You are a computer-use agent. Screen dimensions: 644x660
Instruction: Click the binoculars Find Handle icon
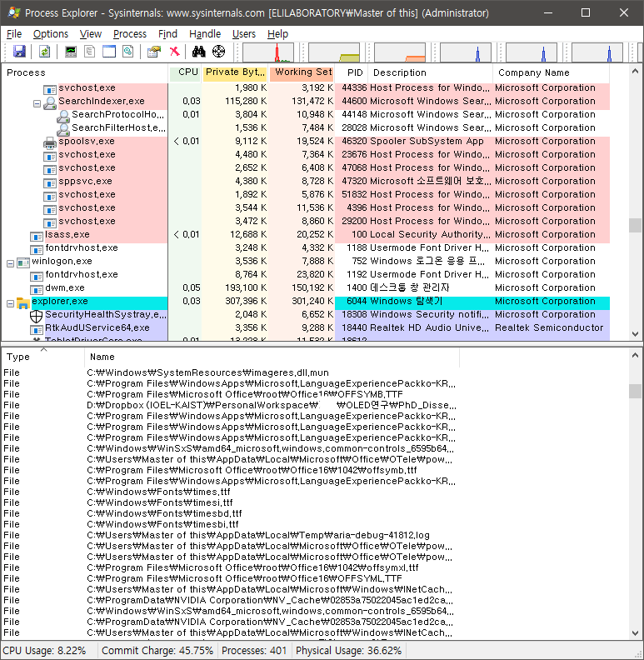pyautogui.click(x=198, y=52)
